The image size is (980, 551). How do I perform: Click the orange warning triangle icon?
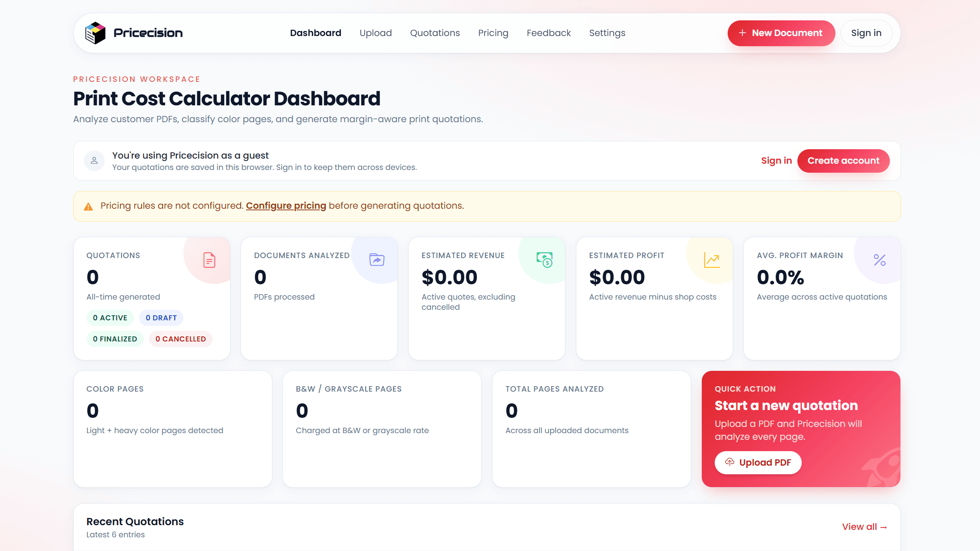click(x=89, y=206)
